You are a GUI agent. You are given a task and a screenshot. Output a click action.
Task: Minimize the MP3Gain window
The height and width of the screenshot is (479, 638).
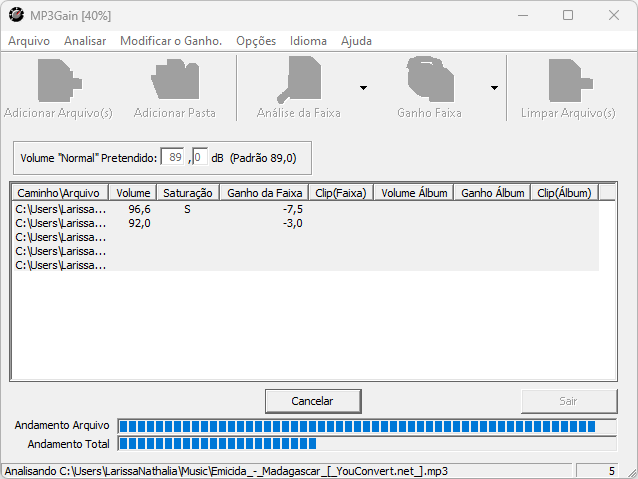click(523, 15)
